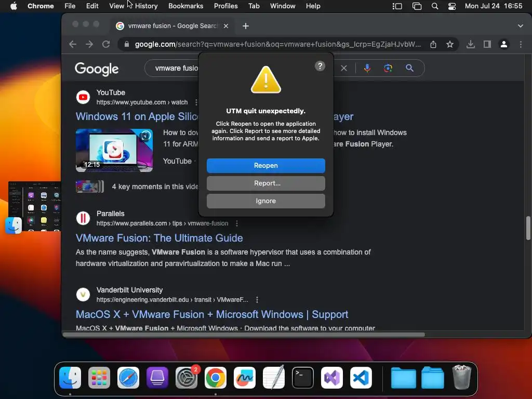Open Finder from the Dock
Screen dimensions: 532x399
coord(70,378)
